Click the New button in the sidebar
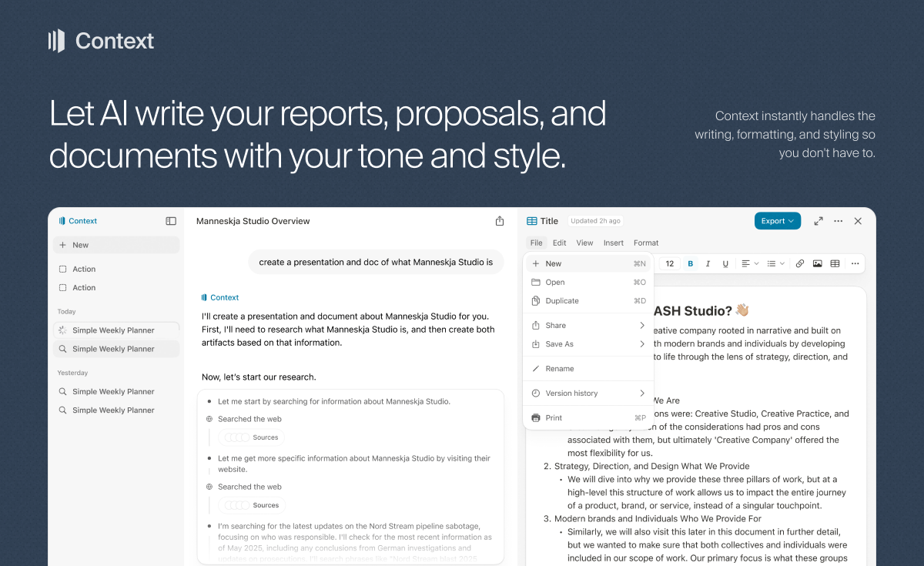 115,244
